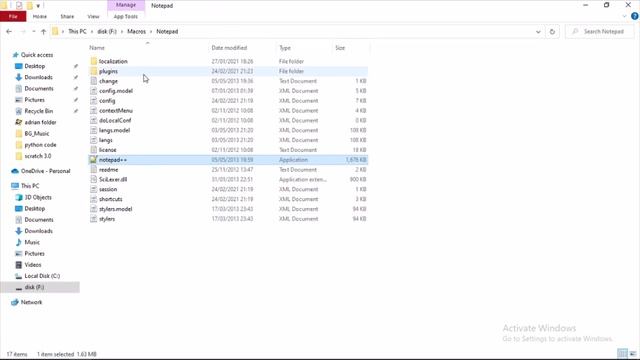Screen dimensions: 640x360
Task: Switch to details view icon in status bar
Action: [622, 353]
